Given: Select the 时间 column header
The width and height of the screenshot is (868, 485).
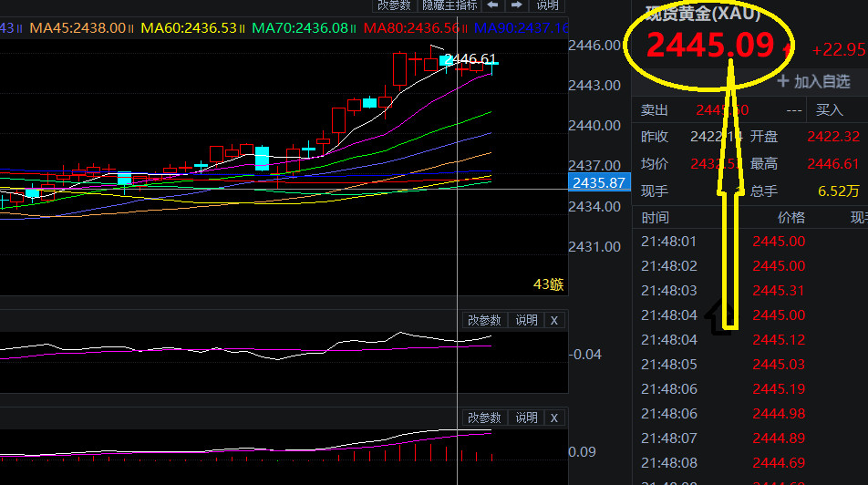Looking at the screenshot, I should pyautogui.click(x=655, y=218).
